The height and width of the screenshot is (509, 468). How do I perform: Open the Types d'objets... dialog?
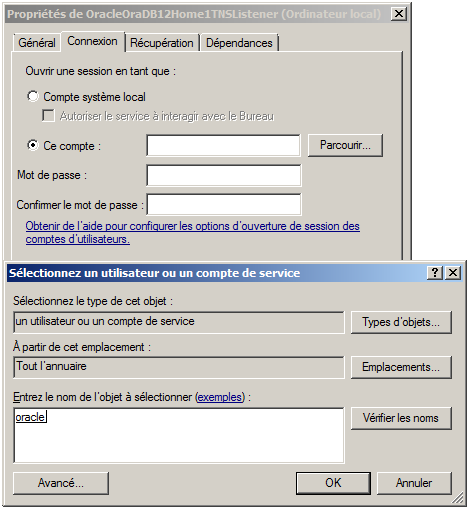click(x=401, y=322)
